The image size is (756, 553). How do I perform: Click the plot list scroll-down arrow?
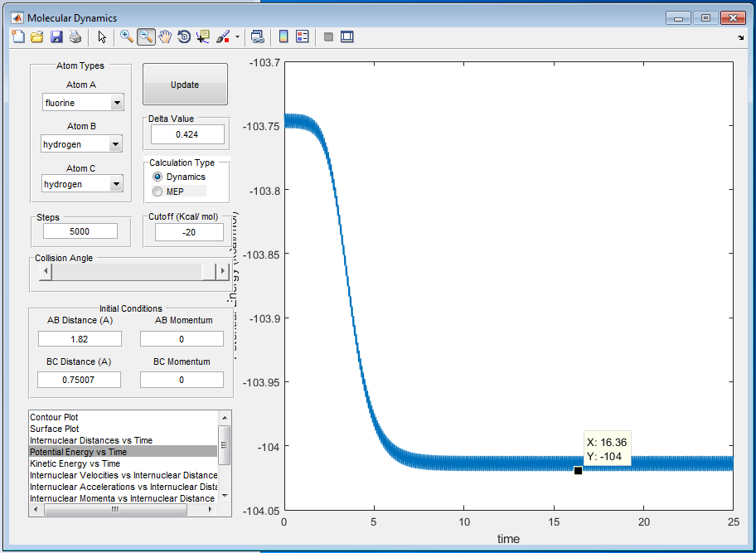(x=224, y=496)
